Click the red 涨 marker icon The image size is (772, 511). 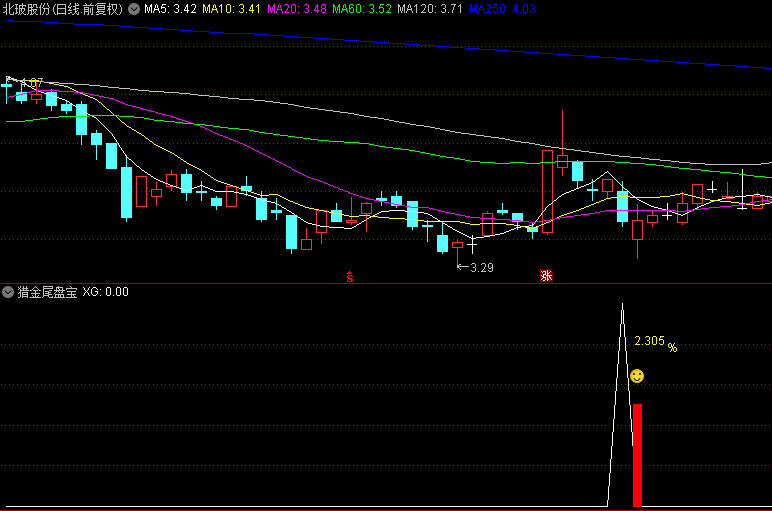click(x=546, y=276)
